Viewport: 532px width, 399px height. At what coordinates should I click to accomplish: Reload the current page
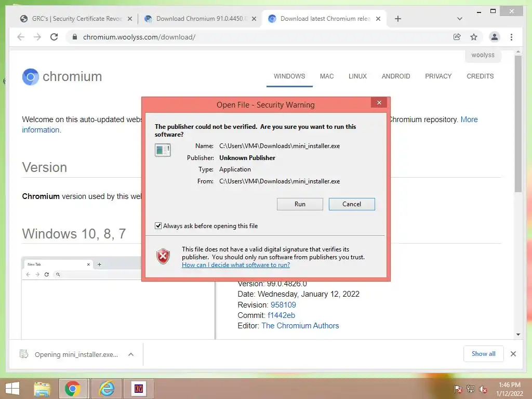click(x=54, y=37)
